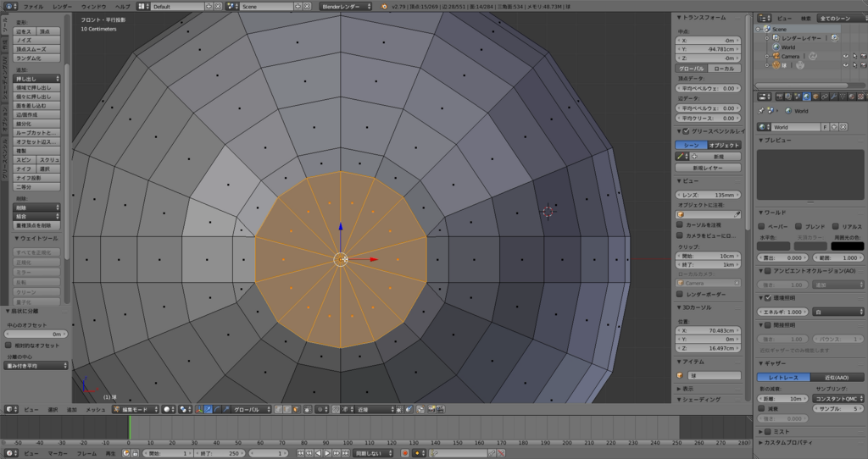Play animation in reverse in the timeline
Viewport: 868px width, 459px height.
319,453
